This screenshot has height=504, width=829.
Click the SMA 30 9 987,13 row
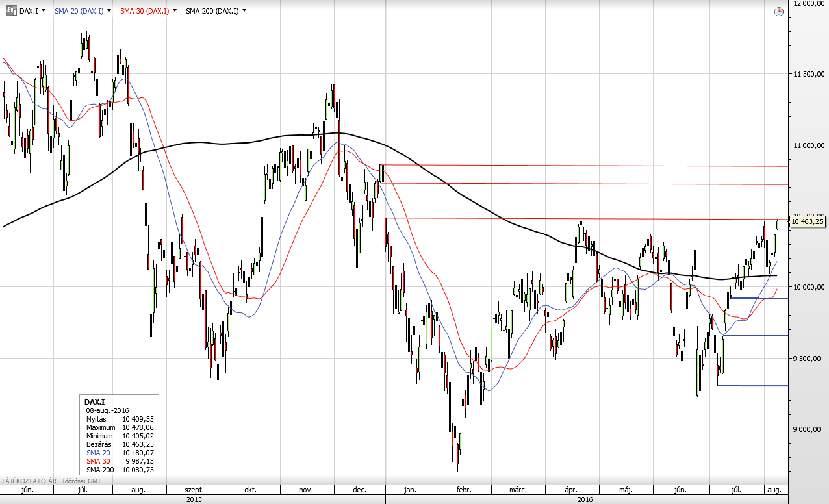(119, 461)
